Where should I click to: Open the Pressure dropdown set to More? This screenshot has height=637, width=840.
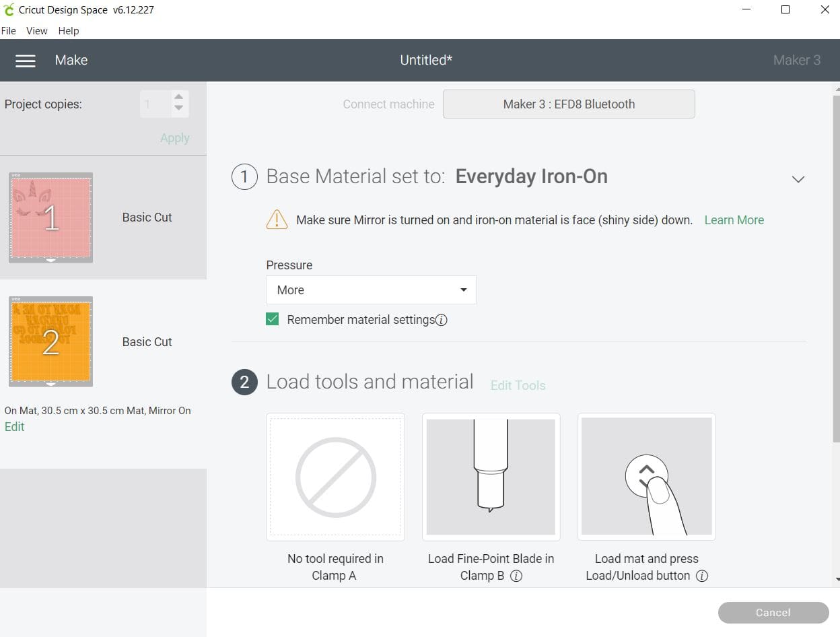click(371, 290)
